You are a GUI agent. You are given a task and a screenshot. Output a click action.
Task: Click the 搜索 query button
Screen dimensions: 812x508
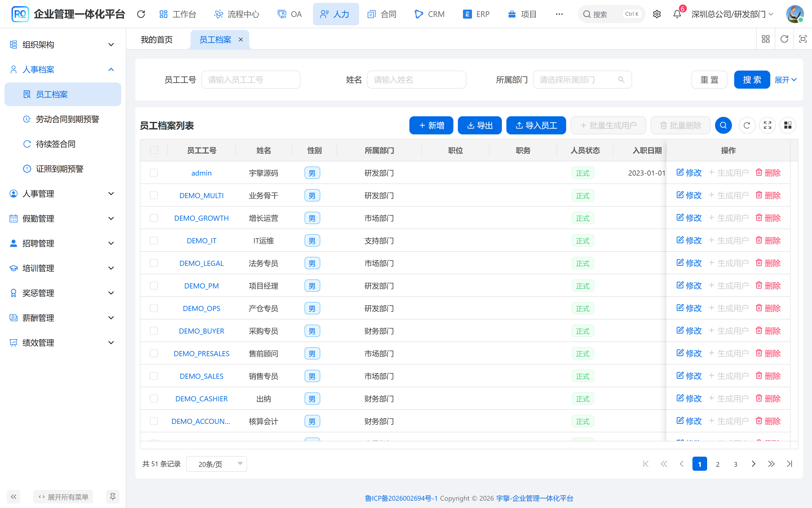point(752,80)
